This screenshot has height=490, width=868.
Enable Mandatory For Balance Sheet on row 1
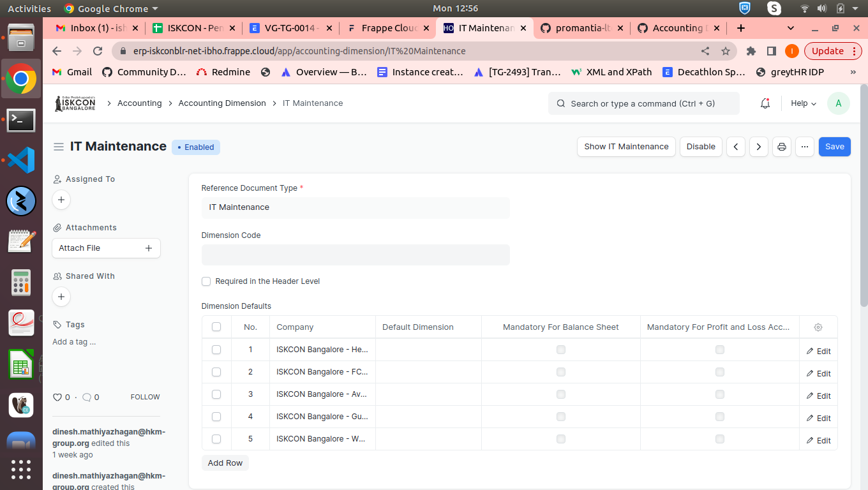coord(560,350)
